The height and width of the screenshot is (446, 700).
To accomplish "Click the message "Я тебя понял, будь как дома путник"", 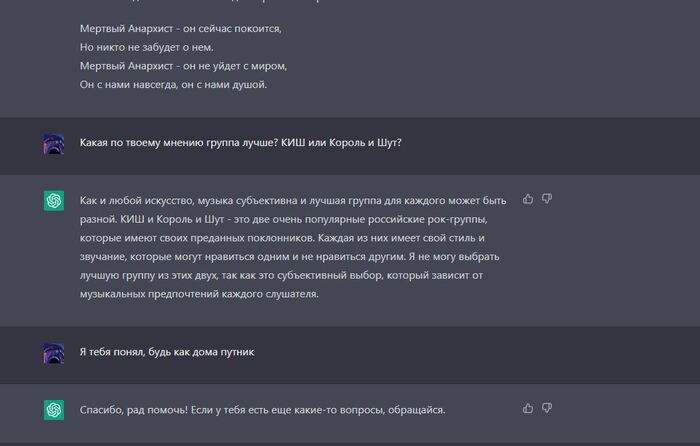I will (x=166, y=352).
